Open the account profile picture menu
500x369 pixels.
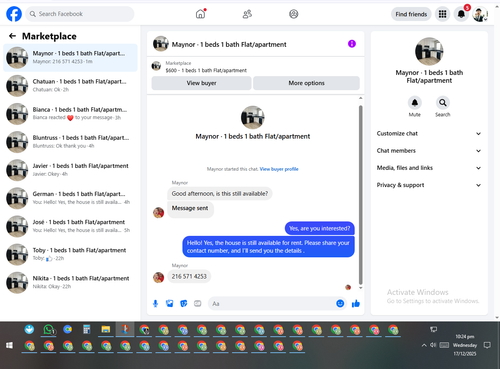pos(480,14)
